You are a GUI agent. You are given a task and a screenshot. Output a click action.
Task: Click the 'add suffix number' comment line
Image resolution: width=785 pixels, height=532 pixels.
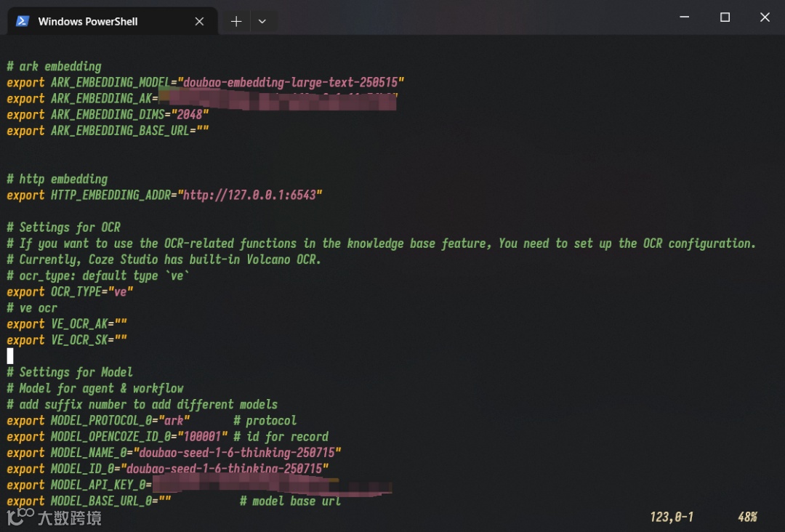coord(142,404)
